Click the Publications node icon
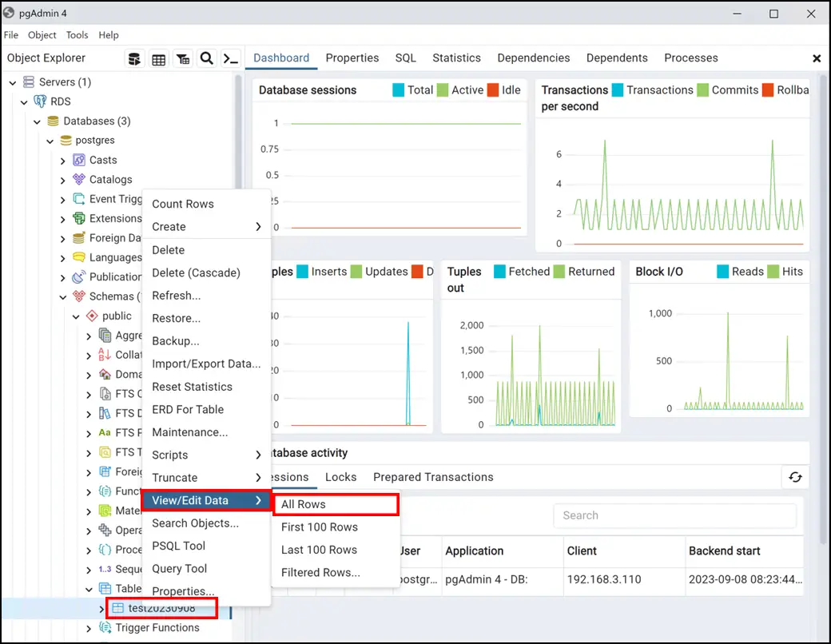 (79, 276)
